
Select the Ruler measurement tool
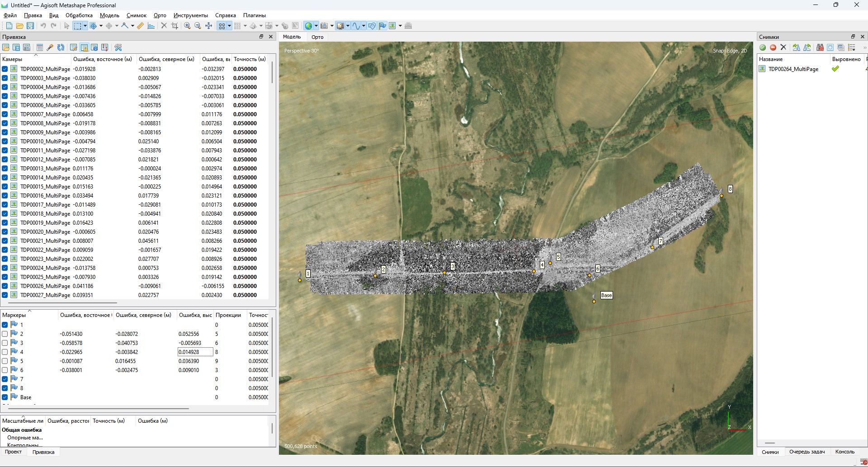click(141, 26)
